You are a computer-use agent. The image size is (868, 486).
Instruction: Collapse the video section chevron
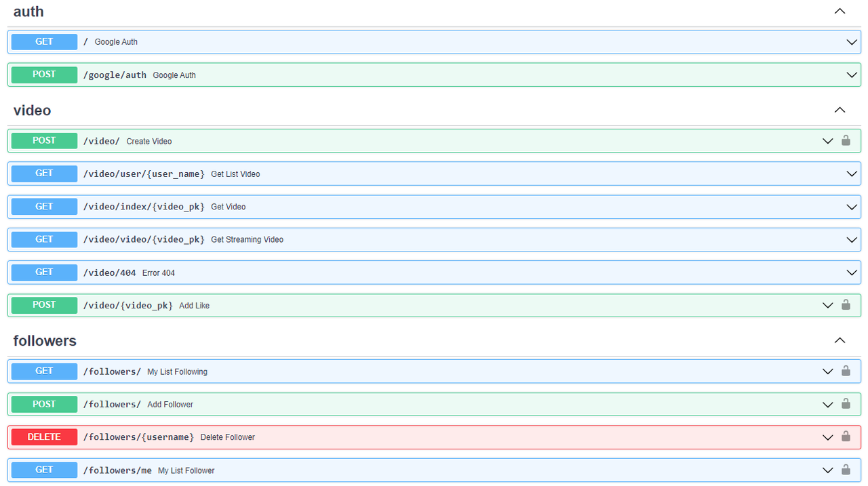[840, 110]
